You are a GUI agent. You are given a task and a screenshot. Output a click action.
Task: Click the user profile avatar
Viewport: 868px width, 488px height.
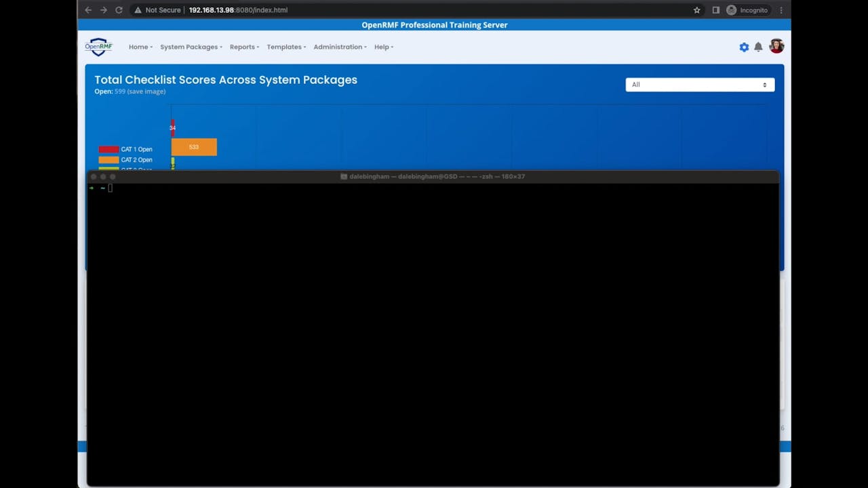pyautogui.click(x=776, y=46)
